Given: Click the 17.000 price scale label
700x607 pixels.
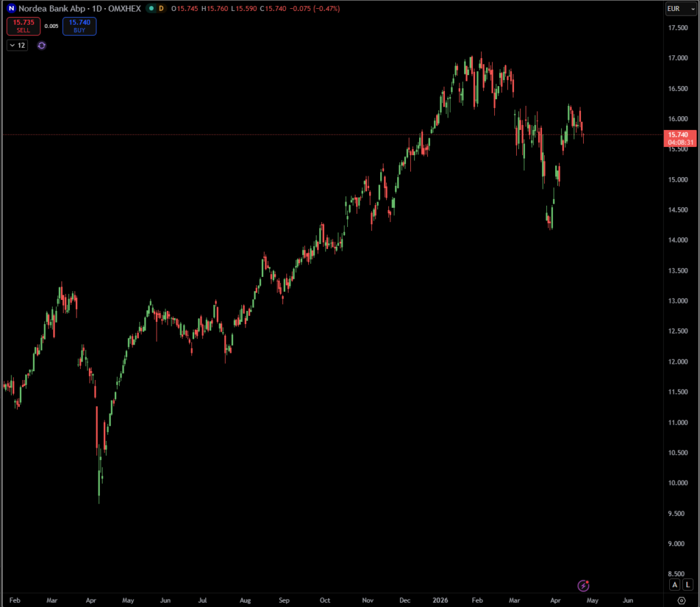Looking at the screenshot, I should 678,58.
